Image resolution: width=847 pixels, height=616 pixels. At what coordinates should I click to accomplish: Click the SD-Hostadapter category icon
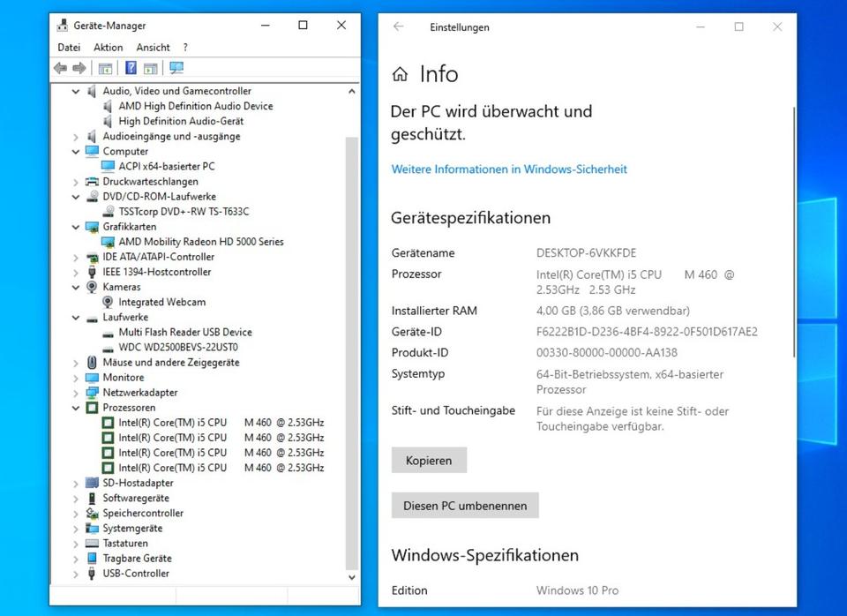(93, 483)
